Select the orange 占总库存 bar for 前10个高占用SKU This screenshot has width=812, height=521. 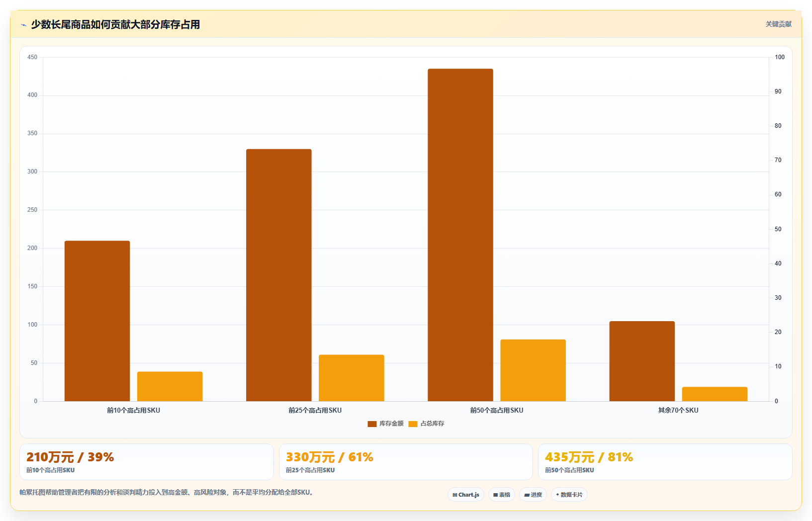170,386
